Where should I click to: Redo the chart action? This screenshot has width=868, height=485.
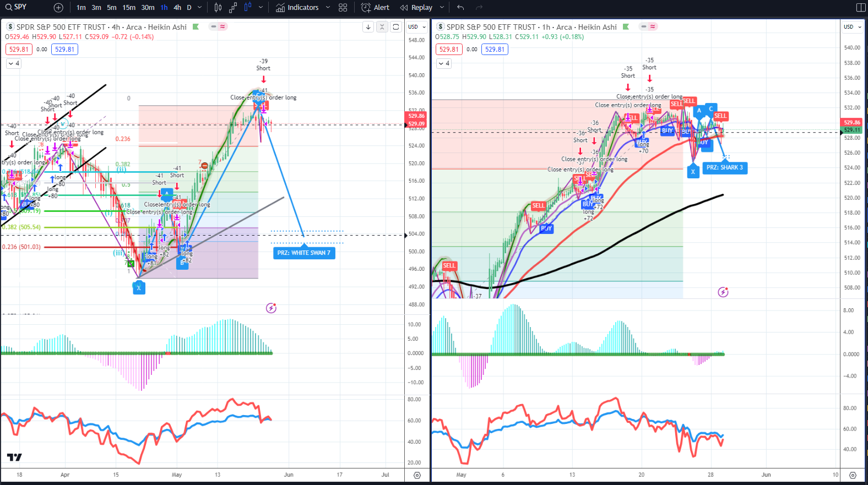click(479, 8)
